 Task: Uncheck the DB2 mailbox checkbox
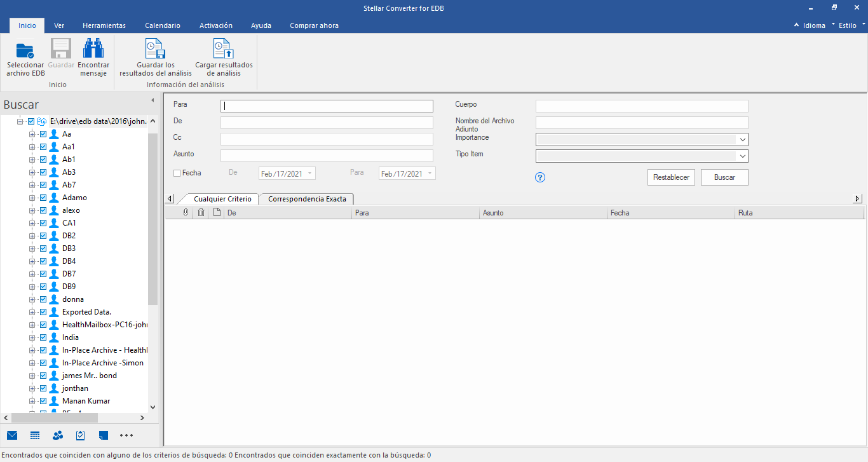coord(43,236)
